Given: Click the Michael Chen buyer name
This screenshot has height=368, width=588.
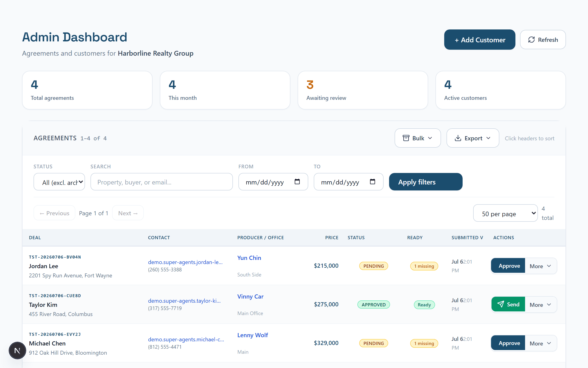Looking at the screenshot, I should 47,343.
